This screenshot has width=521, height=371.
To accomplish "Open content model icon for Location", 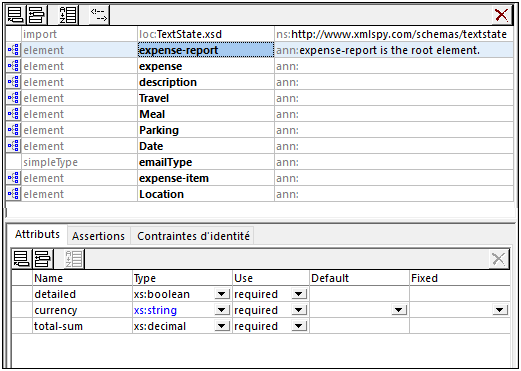I will pyautogui.click(x=14, y=194).
